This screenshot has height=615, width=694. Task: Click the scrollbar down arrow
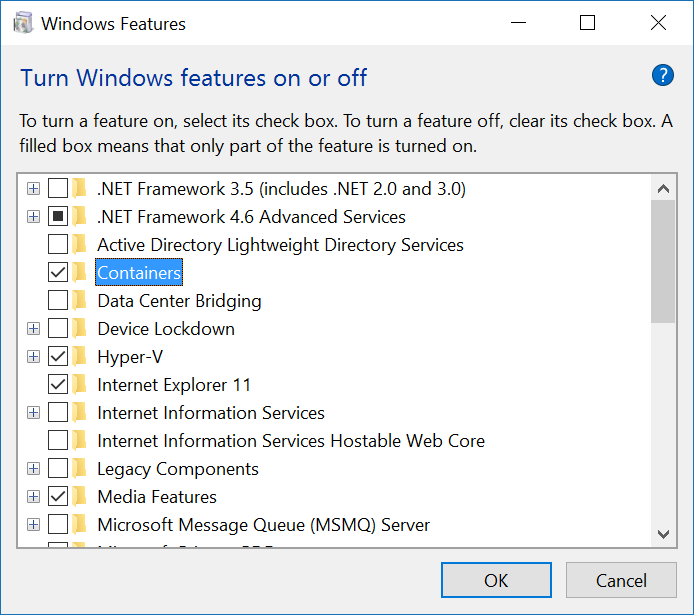(663, 534)
